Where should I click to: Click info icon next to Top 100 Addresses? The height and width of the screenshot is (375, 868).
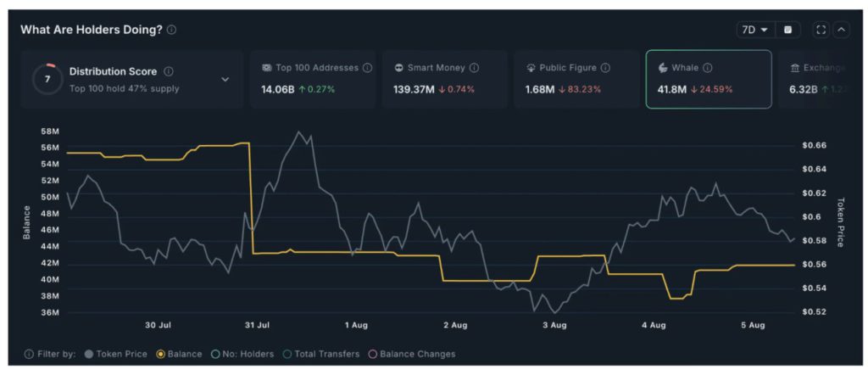pyautogui.click(x=366, y=68)
